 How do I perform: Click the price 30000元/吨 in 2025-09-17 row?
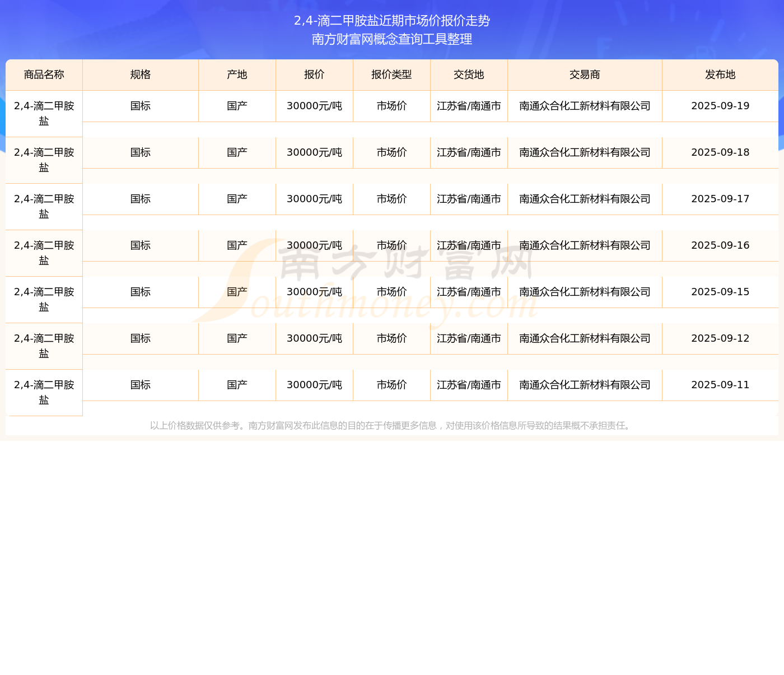click(314, 199)
